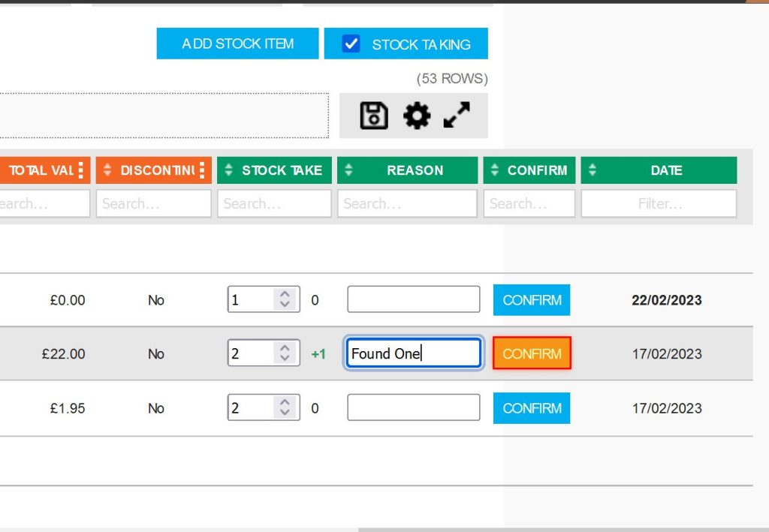This screenshot has height=532, width=769.
Task: Confirm the row containing Found One reason
Action: click(x=532, y=353)
